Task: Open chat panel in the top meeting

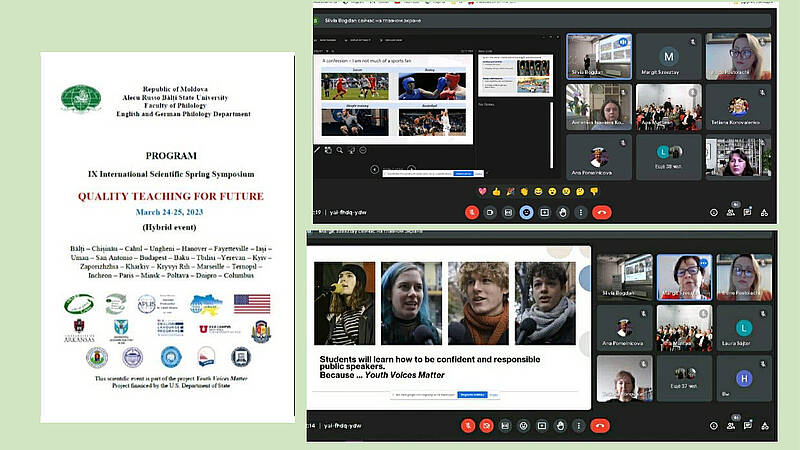Action: point(747,212)
